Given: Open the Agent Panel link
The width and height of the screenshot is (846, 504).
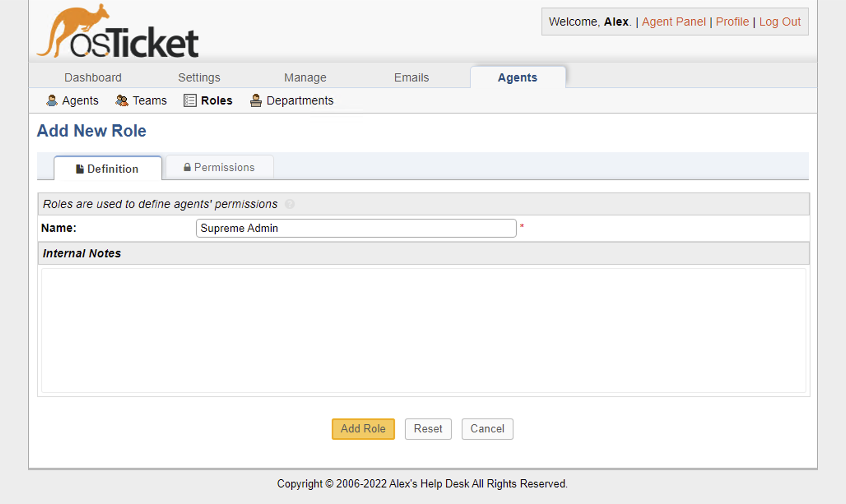Looking at the screenshot, I should coord(674,22).
